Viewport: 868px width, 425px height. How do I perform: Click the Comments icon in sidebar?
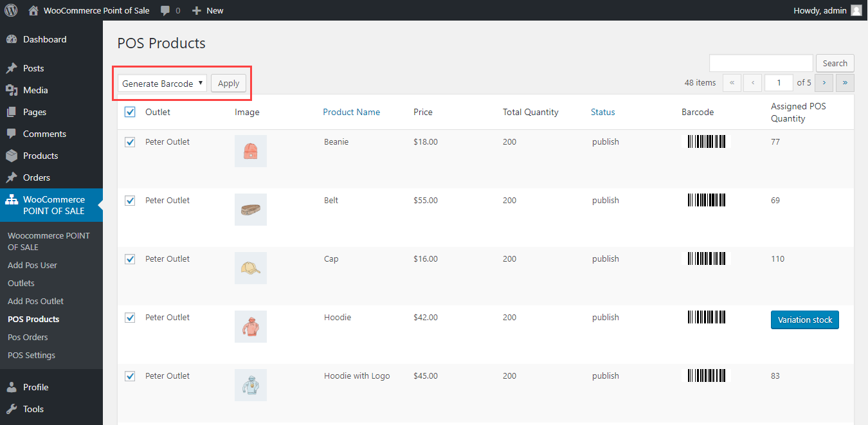(12, 134)
